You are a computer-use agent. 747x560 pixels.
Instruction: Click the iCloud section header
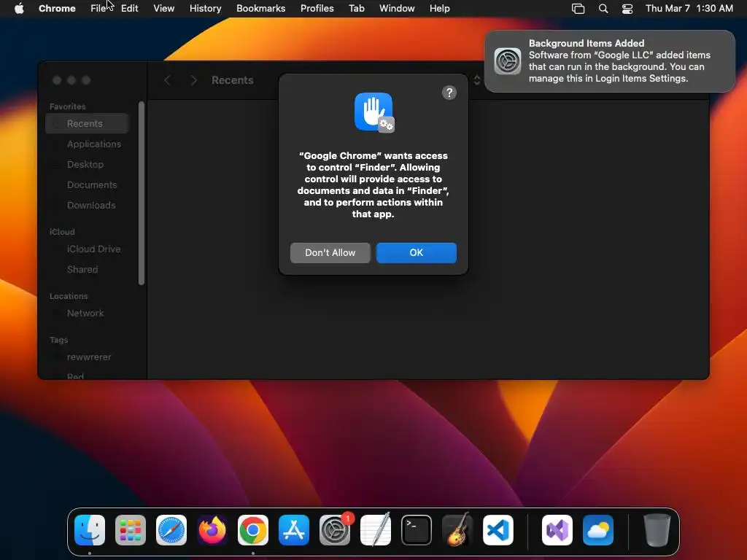pos(62,232)
